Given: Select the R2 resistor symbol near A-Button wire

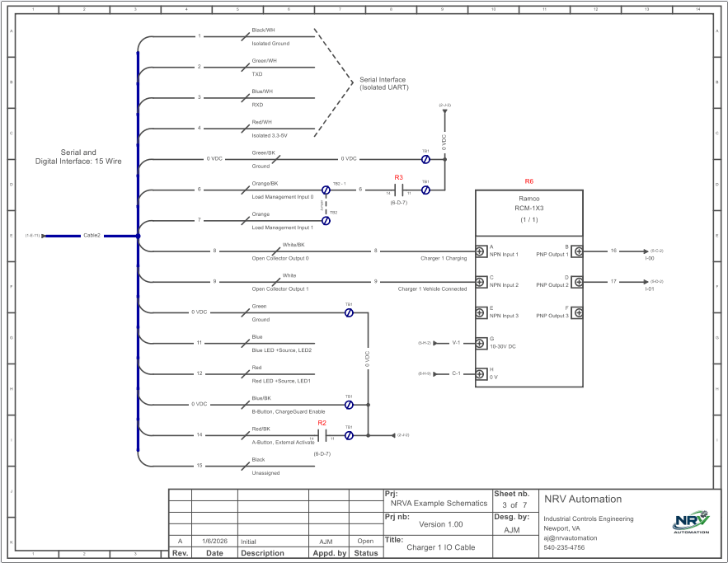Looking at the screenshot, I should (x=322, y=434).
